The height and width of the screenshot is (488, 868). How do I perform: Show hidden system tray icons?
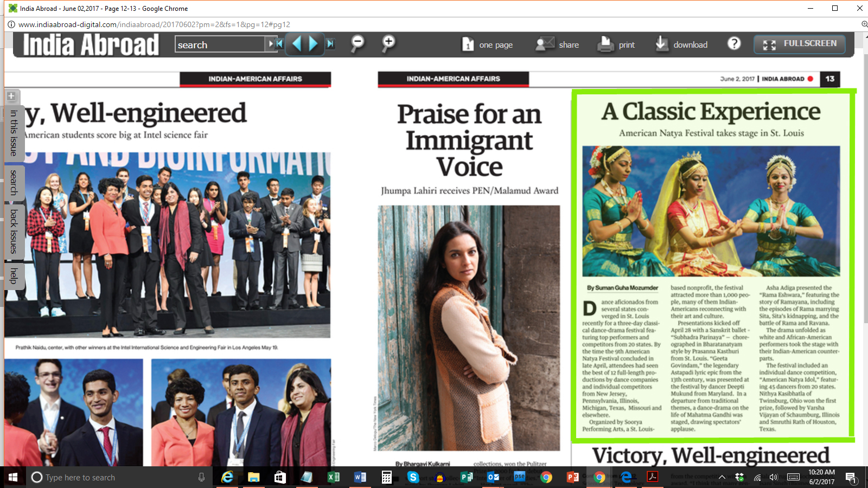(x=722, y=477)
